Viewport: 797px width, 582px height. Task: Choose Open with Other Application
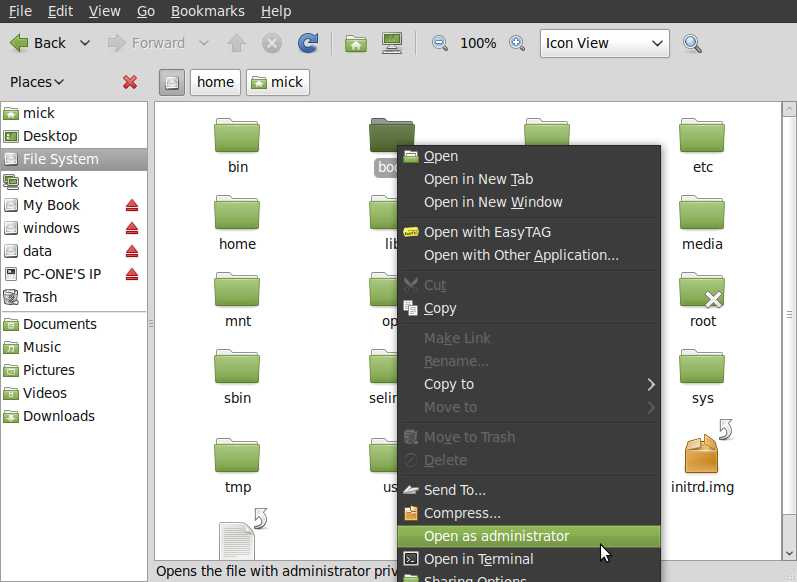[x=529, y=255]
